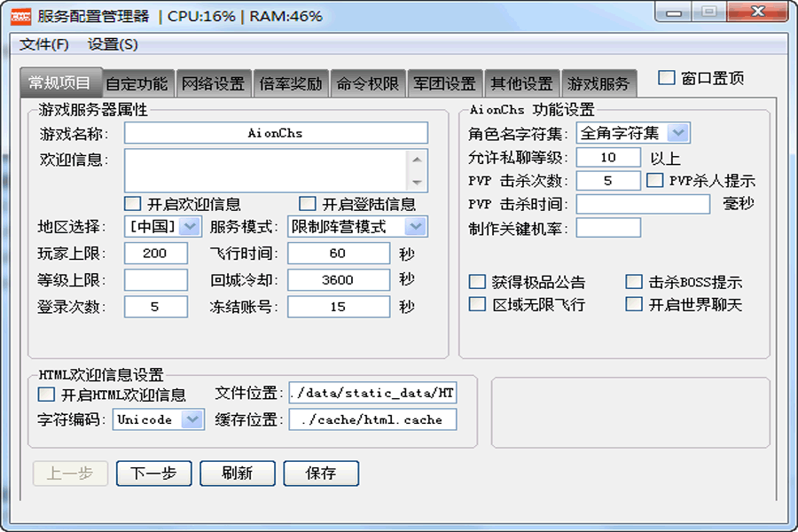Open the 角色名字符集 dropdown
The image size is (798, 532).
point(677,133)
